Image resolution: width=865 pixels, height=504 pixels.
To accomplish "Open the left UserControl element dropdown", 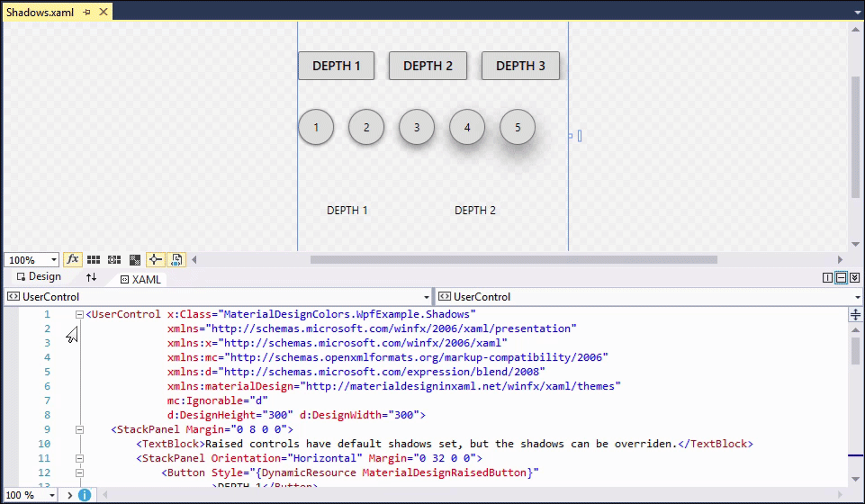I will tap(427, 297).
